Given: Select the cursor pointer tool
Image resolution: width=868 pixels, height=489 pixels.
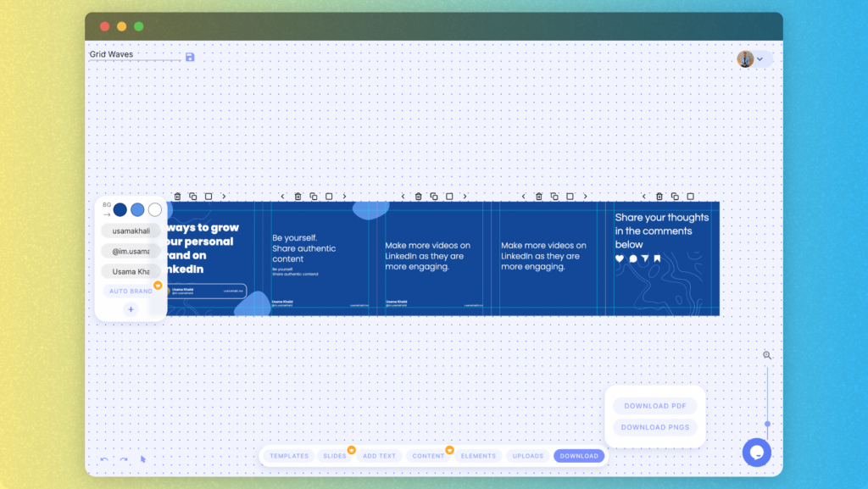Looking at the screenshot, I should (143, 459).
